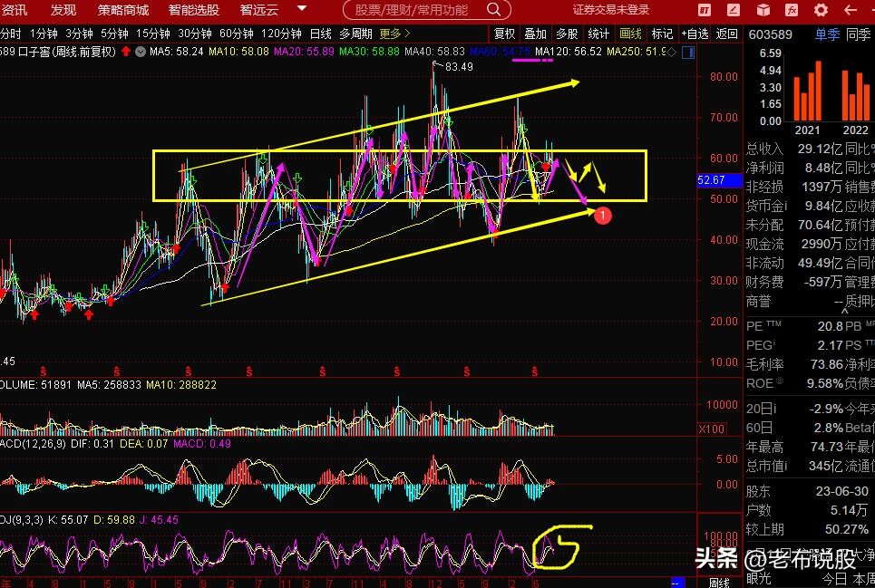Image resolution: width=875 pixels, height=588 pixels.
Task: Click the 83.49 high price label
Action: 459,67
